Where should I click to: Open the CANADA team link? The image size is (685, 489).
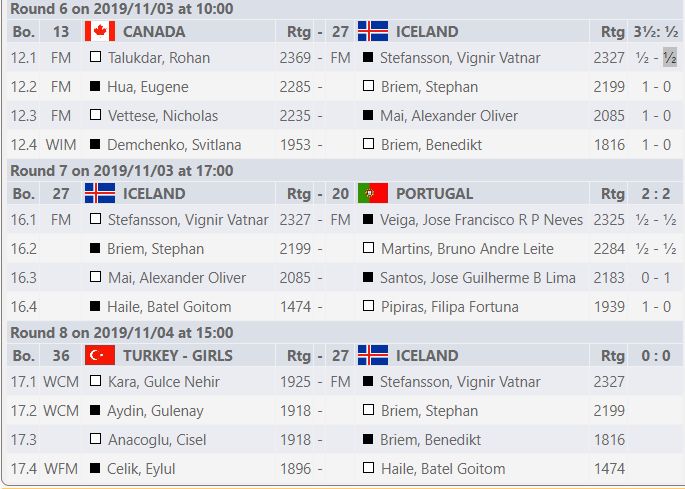pos(153,31)
